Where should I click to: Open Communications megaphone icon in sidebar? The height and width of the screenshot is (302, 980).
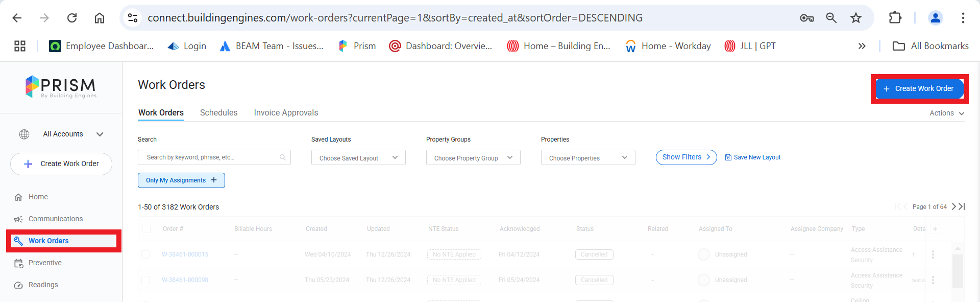18,219
